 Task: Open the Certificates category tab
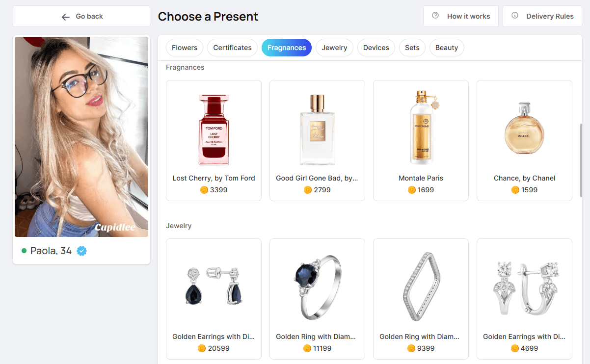(x=232, y=48)
